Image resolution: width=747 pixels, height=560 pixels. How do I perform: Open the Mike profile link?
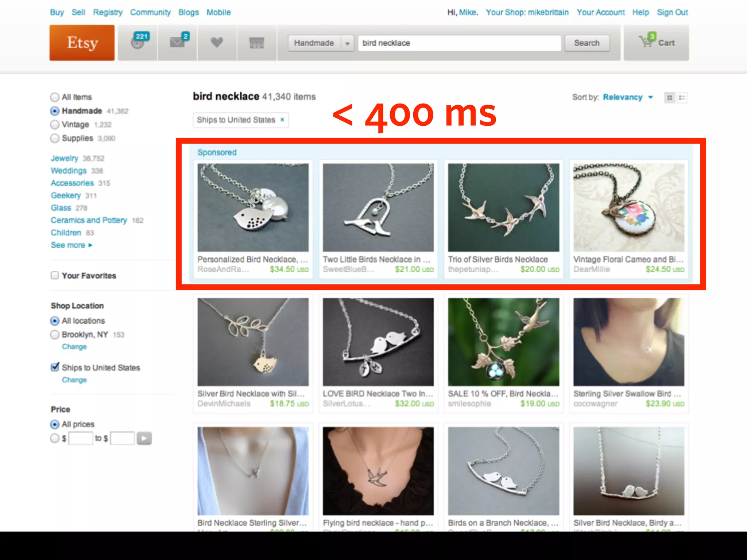click(x=468, y=12)
